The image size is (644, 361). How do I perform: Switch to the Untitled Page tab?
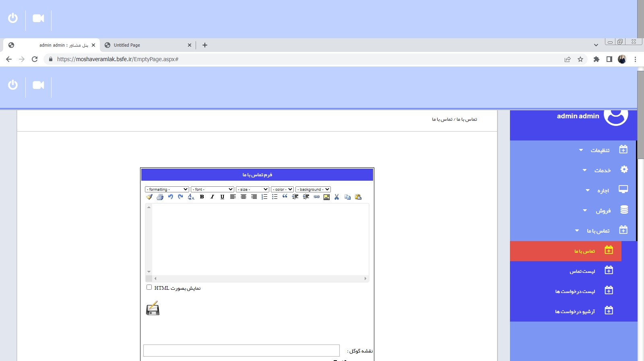point(147,45)
